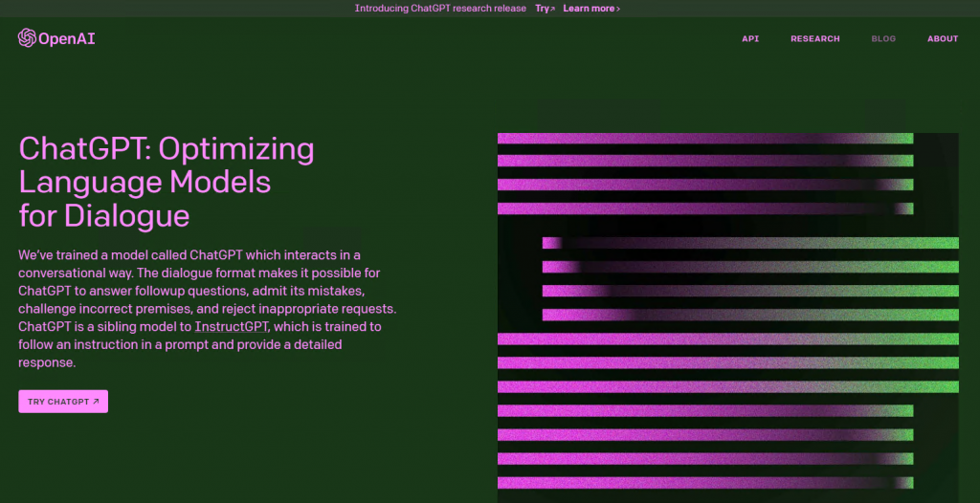This screenshot has width=980, height=503.
Task: Follow the InstructGPT link
Action: pos(232,327)
